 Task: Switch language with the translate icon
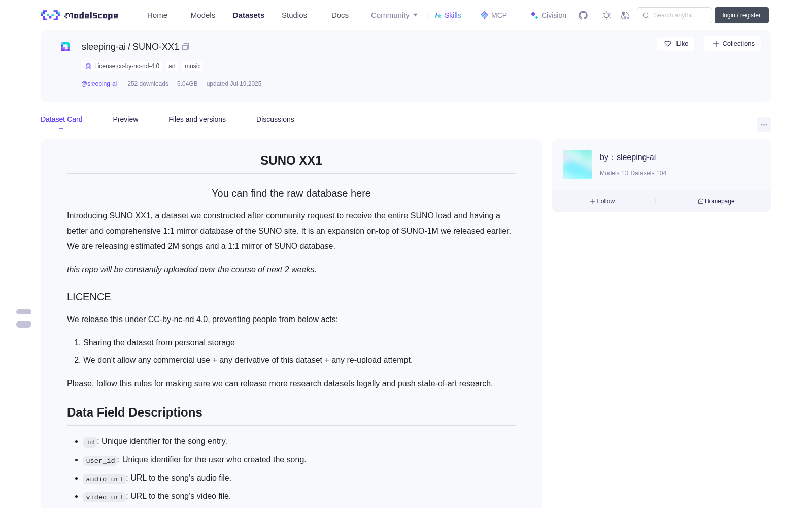point(625,15)
